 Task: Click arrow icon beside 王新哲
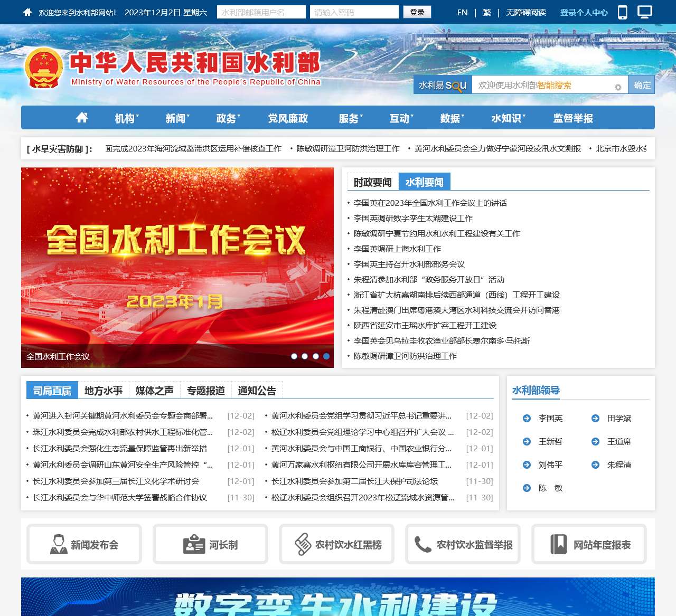click(x=527, y=441)
